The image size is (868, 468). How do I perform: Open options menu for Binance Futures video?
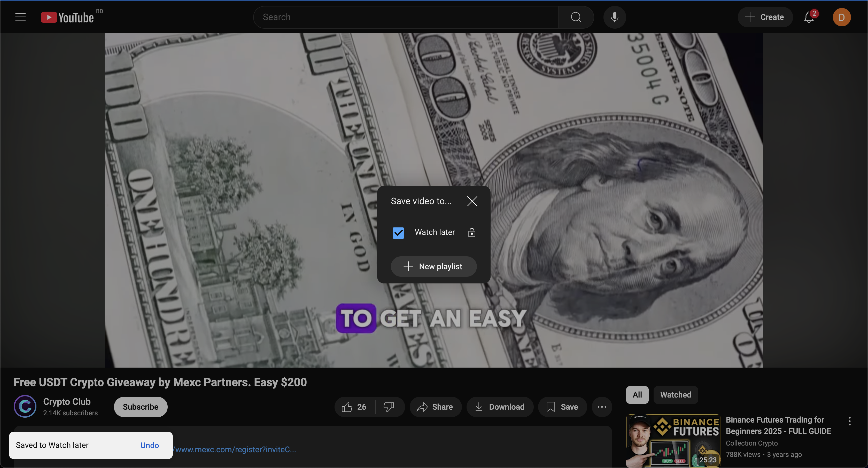click(849, 421)
